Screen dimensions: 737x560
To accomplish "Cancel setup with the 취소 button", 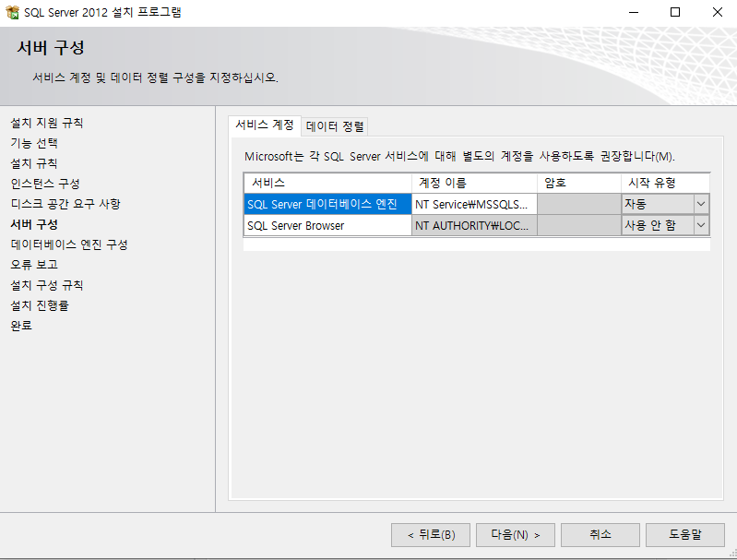I will [600, 535].
